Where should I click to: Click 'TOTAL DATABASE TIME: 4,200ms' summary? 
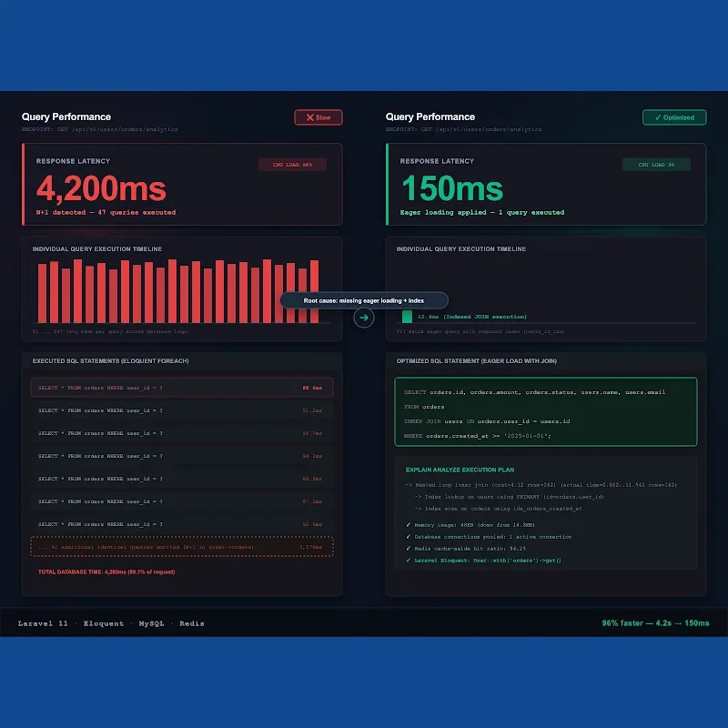tap(106, 572)
